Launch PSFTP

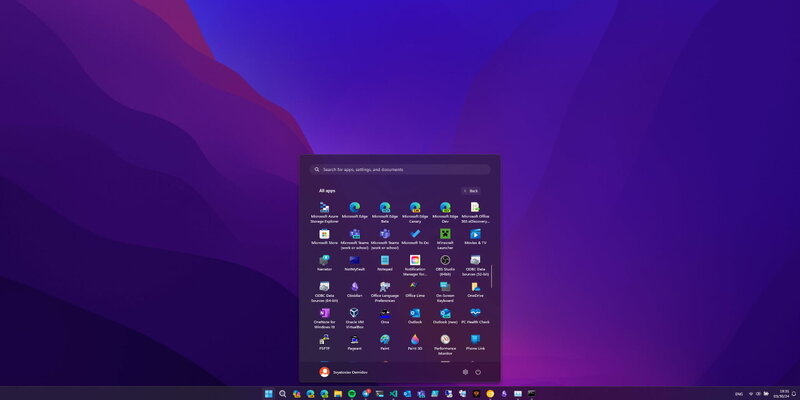[324, 343]
